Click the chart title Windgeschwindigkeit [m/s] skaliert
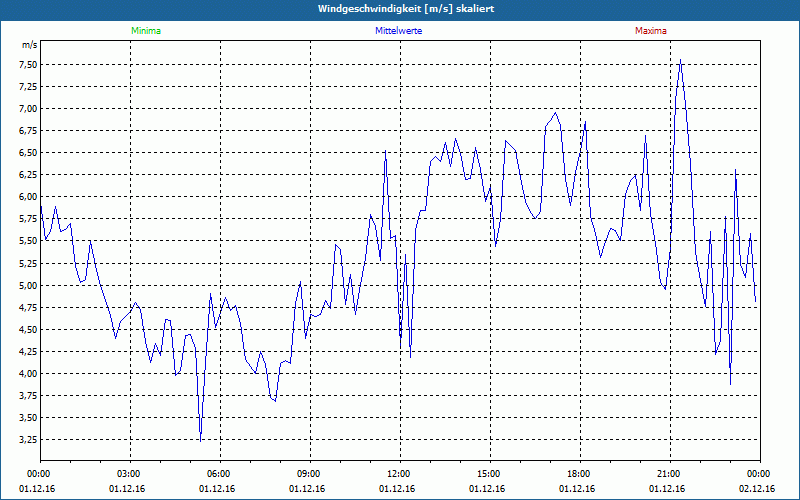 pos(406,9)
